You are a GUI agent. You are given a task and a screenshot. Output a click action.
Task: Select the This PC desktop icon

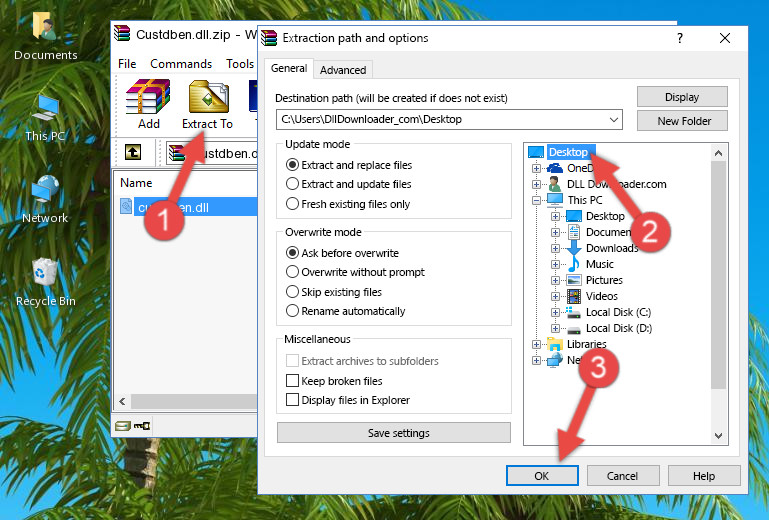tap(45, 118)
